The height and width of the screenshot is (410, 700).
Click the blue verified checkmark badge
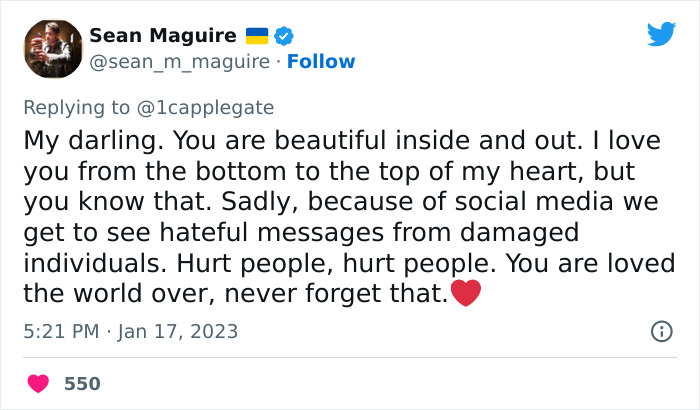285,36
